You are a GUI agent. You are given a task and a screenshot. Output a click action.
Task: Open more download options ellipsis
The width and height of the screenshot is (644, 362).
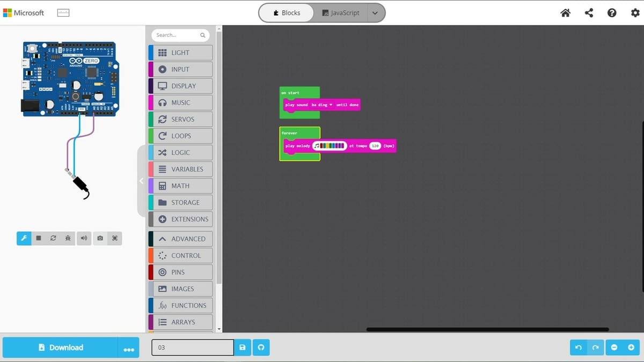tap(129, 348)
